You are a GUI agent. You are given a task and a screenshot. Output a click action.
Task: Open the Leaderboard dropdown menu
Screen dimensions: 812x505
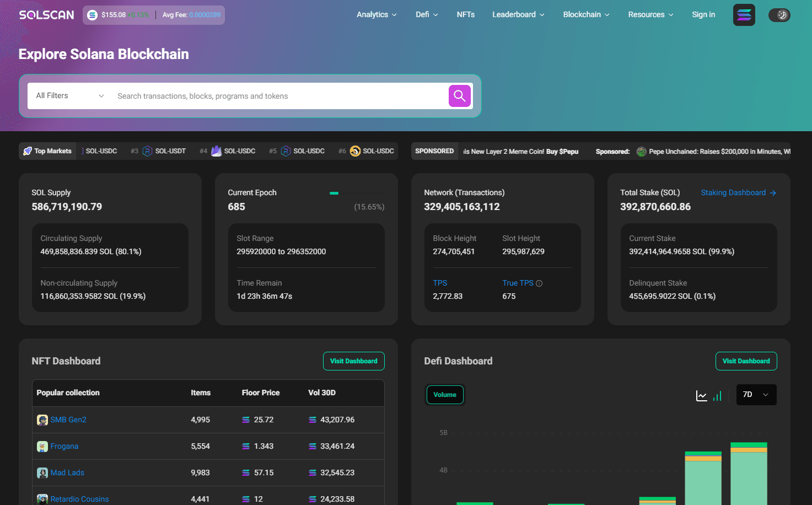[x=518, y=15]
